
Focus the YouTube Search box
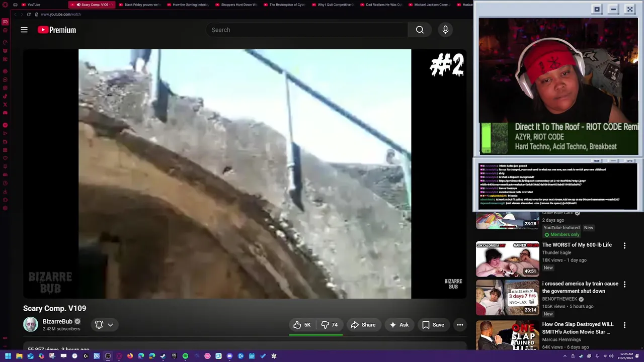pyautogui.click(x=307, y=30)
